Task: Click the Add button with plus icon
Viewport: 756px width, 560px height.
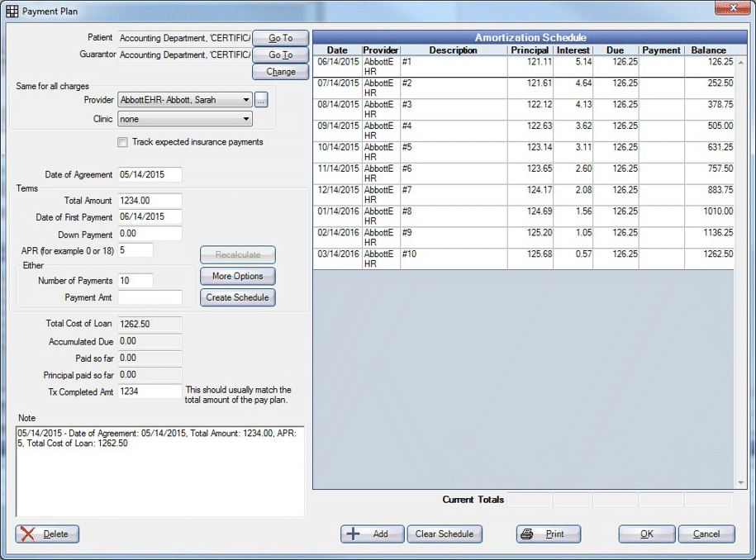Action: [372, 534]
